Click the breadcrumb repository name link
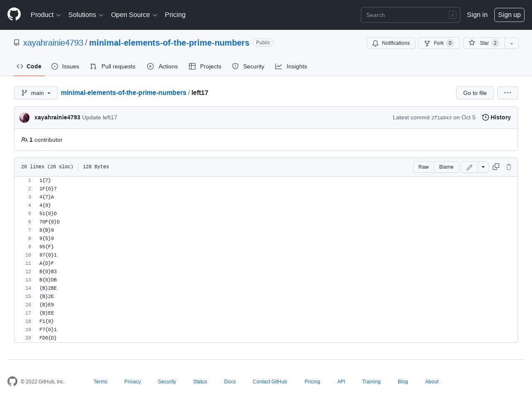The image size is (532, 407). click(x=123, y=93)
